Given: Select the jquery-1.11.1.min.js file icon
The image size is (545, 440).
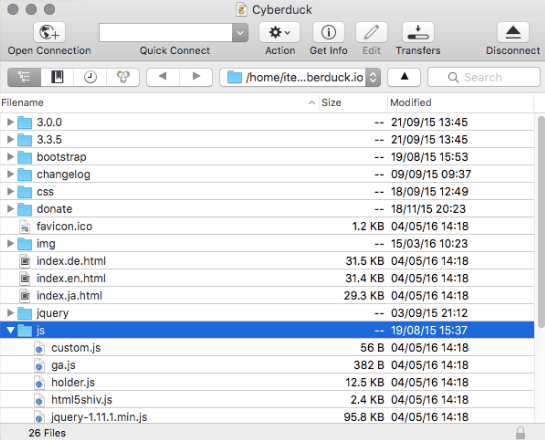Looking at the screenshot, I should click(39, 417).
